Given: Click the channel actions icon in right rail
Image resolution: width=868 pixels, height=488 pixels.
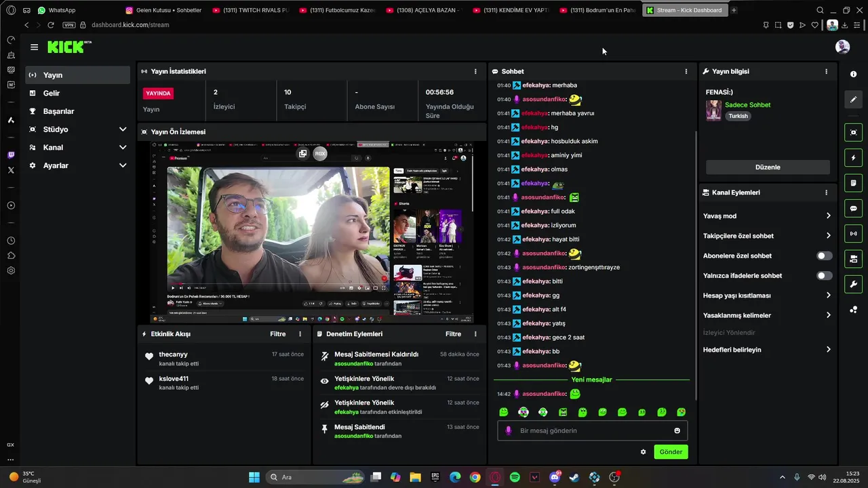Looking at the screenshot, I should [x=853, y=259].
